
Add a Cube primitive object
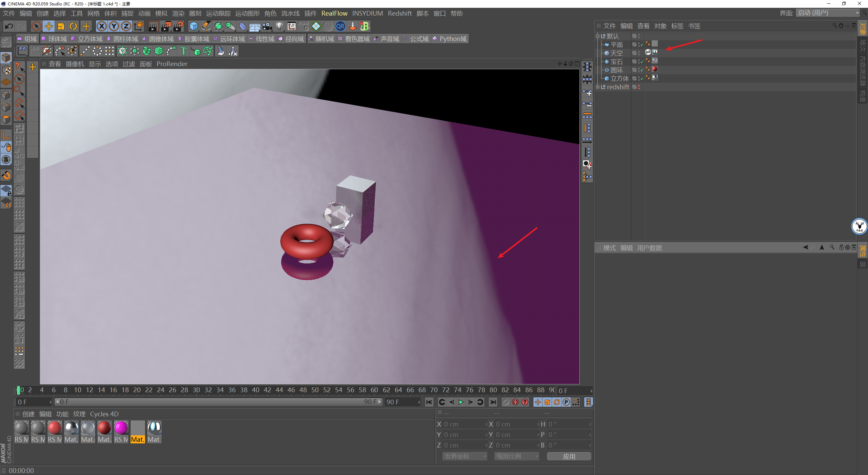click(x=194, y=26)
